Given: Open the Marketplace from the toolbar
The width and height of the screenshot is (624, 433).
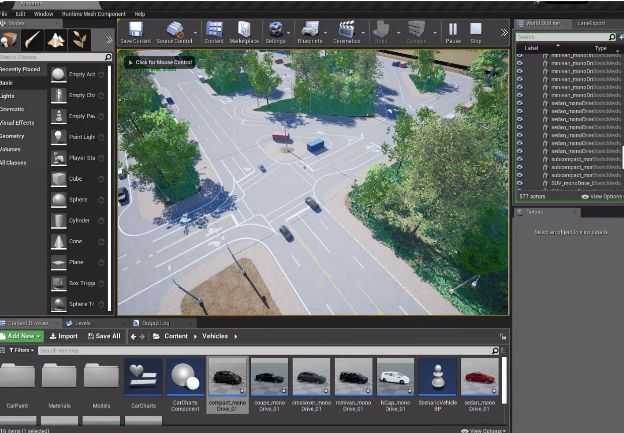Looking at the screenshot, I should pyautogui.click(x=244, y=31).
